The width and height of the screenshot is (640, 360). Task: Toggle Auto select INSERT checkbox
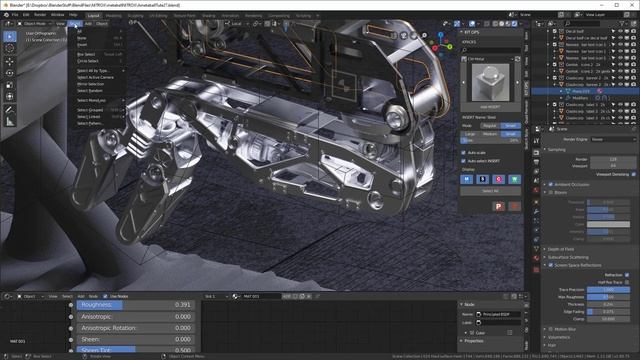pyautogui.click(x=463, y=161)
